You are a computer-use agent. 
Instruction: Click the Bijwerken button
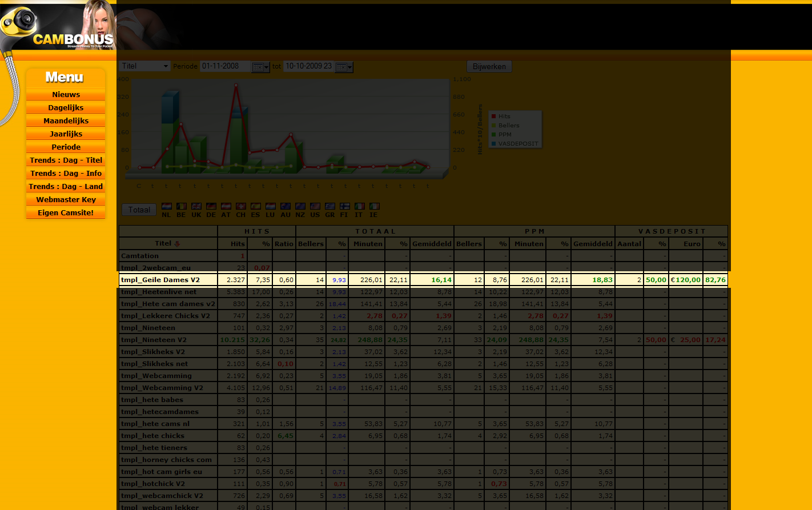(x=489, y=67)
